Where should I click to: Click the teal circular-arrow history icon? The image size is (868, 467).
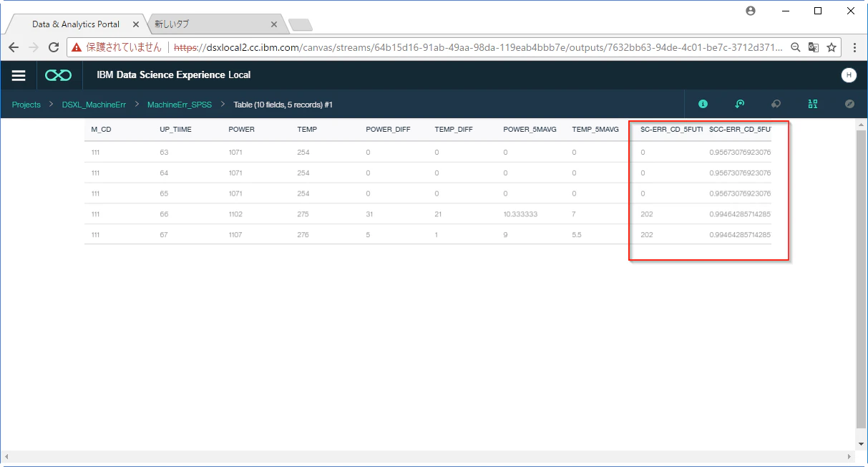coord(740,104)
